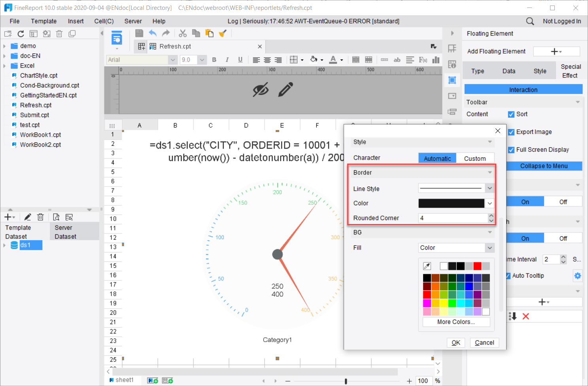
Task: Switch to the Data tab in Floating Element panel
Action: pyautogui.click(x=509, y=71)
